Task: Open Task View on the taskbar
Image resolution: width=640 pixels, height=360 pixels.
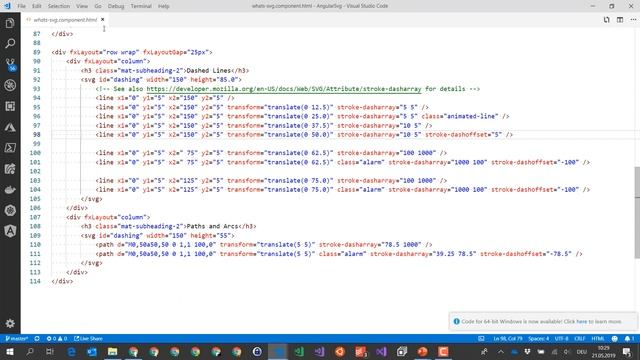Action: [50, 351]
